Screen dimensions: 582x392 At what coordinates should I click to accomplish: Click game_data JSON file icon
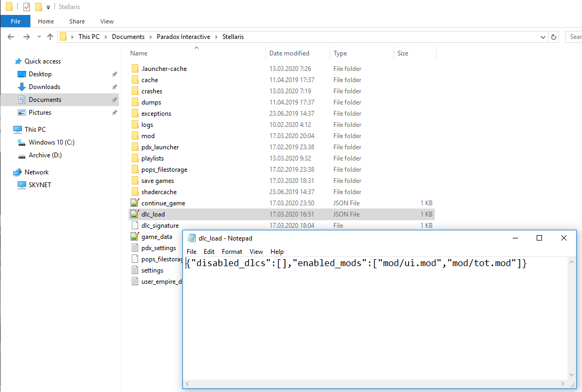pyautogui.click(x=135, y=236)
